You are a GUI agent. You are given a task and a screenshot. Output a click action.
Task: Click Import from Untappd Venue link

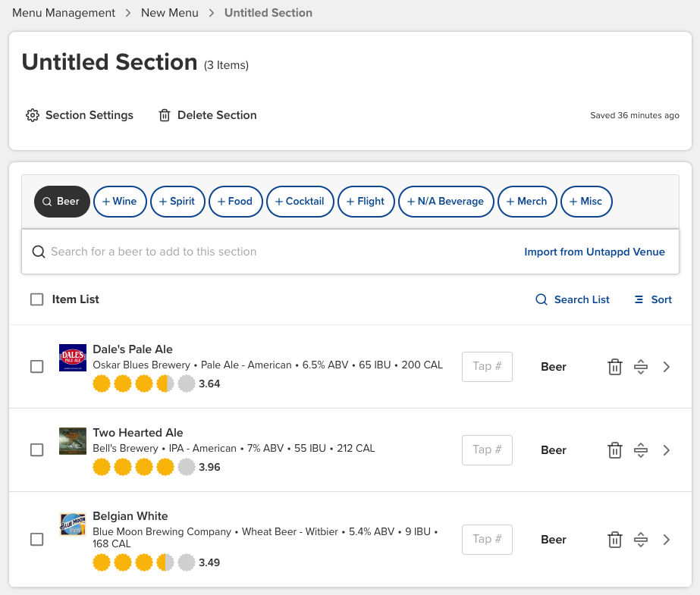(x=594, y=252)
